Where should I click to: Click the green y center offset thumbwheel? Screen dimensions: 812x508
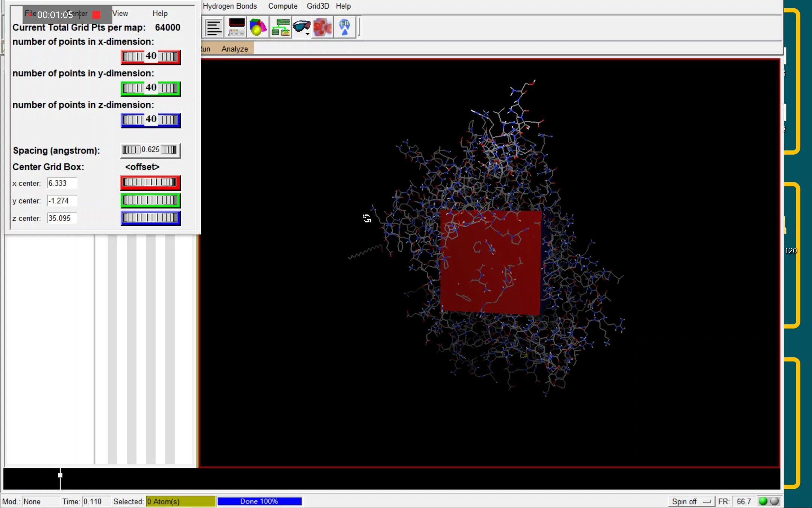coord(150,200)
